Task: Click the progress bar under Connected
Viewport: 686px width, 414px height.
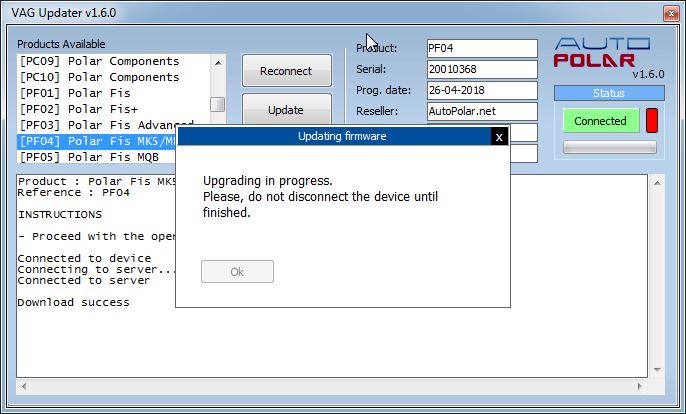Action: pos(610,147)
